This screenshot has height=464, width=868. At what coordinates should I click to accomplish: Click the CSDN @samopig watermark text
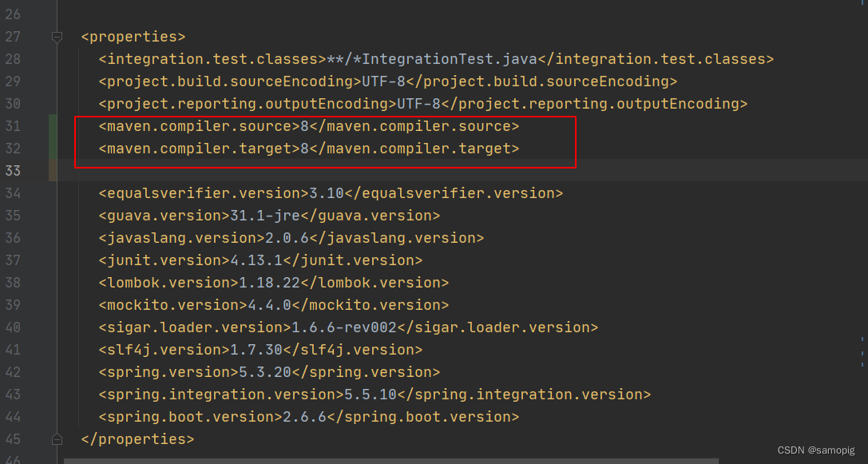tap(814, 450)
